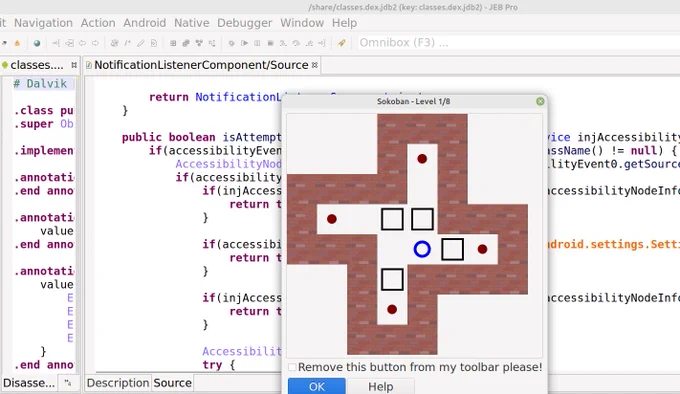This screenshot has width=680, height=394.
Task: Click the follow/enter box arrow toolbar icon
Action: pyautogui.click(x=69, y=43)
